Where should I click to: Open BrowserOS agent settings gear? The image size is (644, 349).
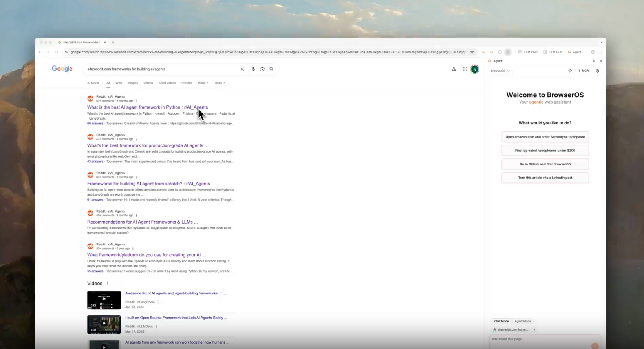(597, 71)
